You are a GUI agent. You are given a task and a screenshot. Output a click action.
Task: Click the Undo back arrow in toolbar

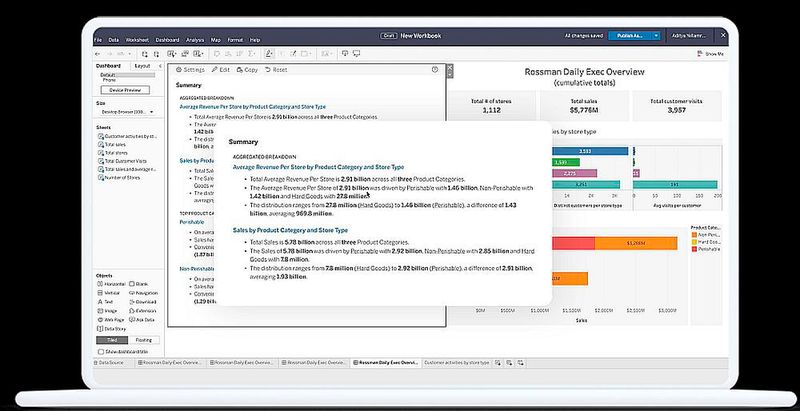click(x=98, y=54)
